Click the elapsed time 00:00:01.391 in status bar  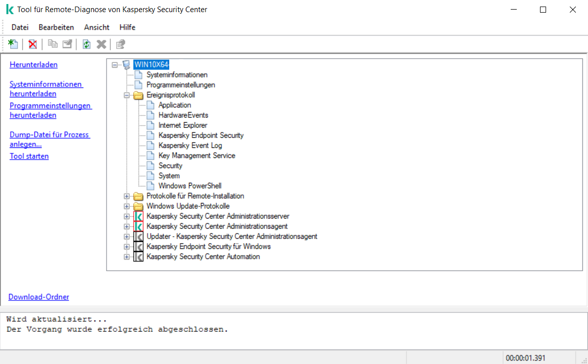[x=525, y=358]
